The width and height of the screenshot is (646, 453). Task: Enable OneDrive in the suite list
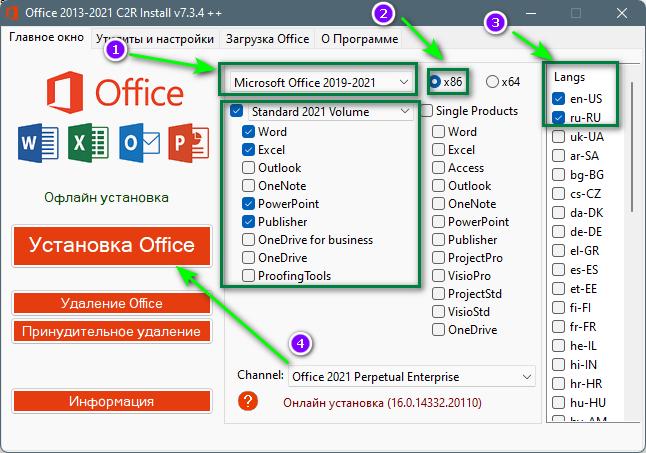click(x=248, y=258)
